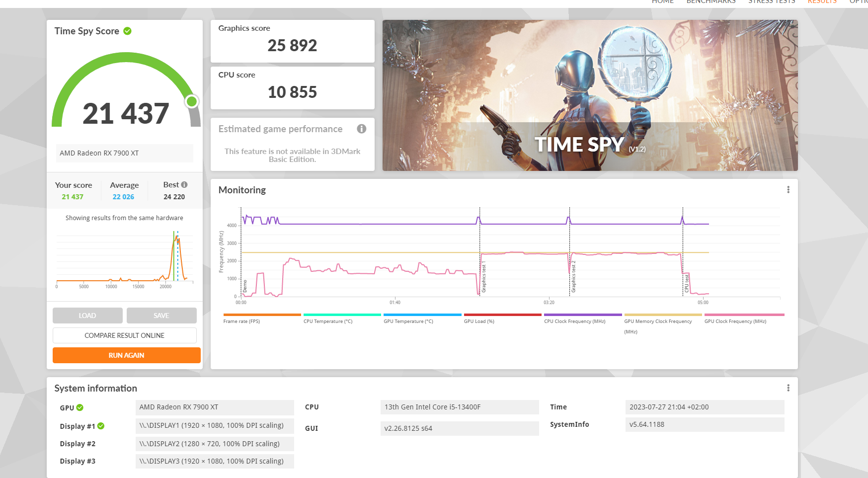
Task: Click the green check beside Display #1
Action: pos(101,426)
